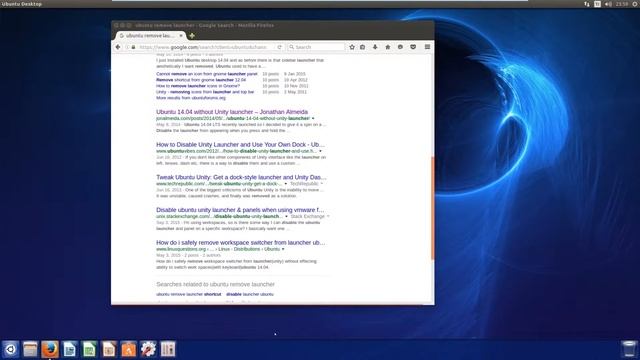This screenshot has width=640, height=360.
Task: Open 'How do i safely remove workspace switcher' result
Action: [x=240, y=242]
